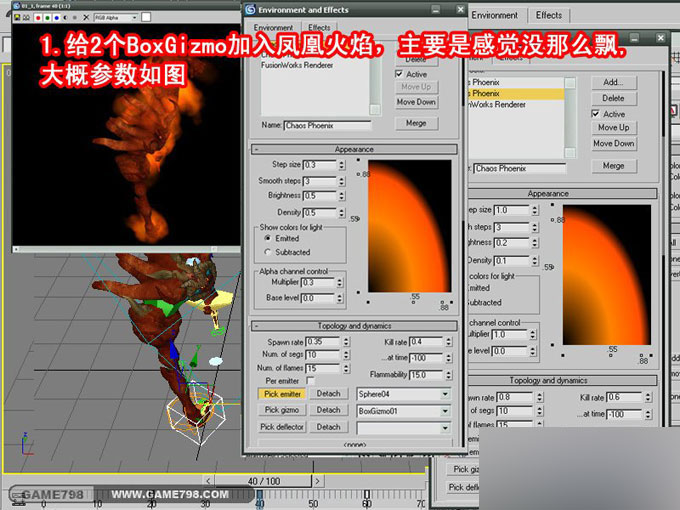
Task: Click Move Up in back window
Action: coord(614,128)
